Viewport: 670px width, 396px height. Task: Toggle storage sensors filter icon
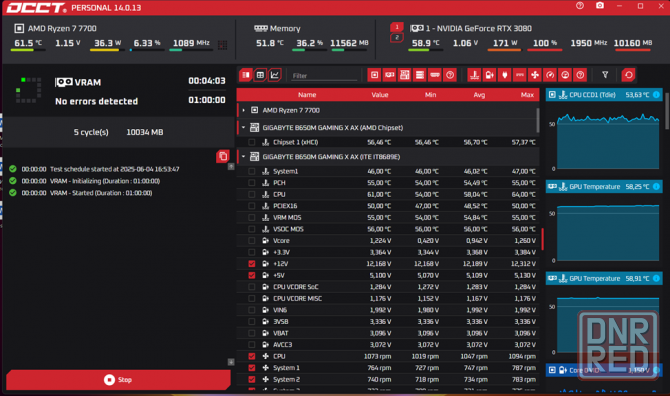pos(420,75)
